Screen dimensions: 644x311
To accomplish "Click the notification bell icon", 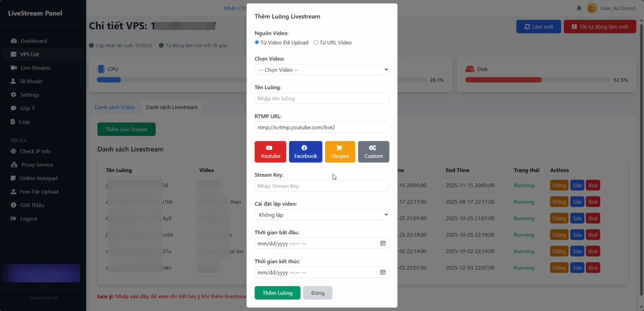I will coord(579,8).
